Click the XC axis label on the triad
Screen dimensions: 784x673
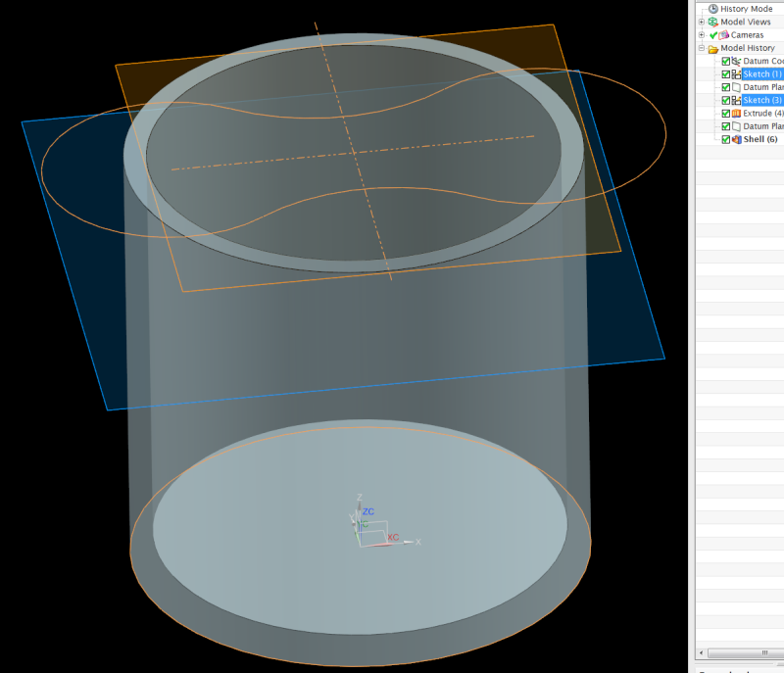click(x=393, y=537)
